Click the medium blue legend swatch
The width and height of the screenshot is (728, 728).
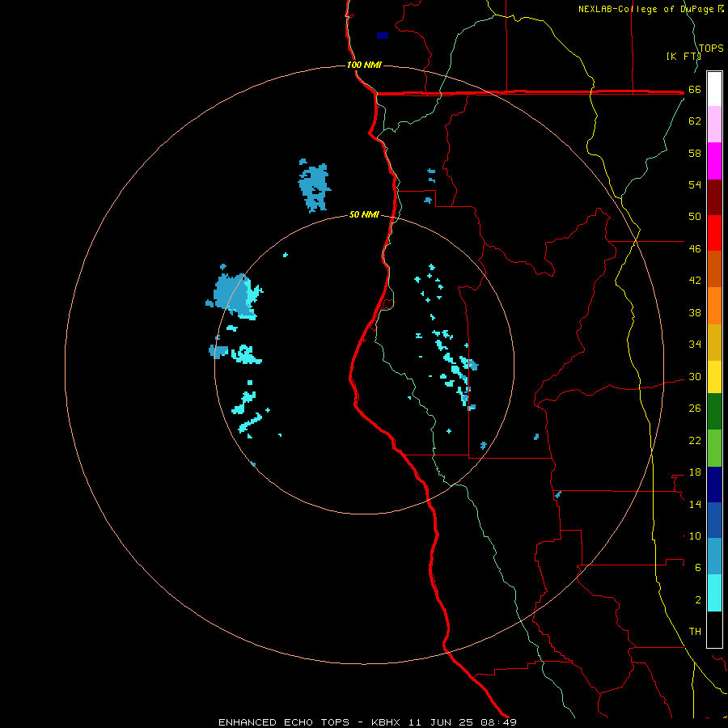(714, 520)
